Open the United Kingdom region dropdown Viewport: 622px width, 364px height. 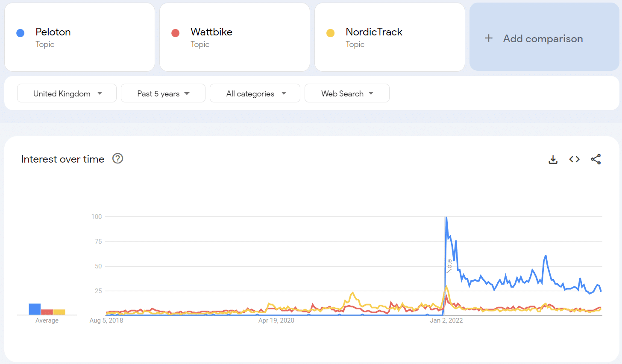click(67, 93)
